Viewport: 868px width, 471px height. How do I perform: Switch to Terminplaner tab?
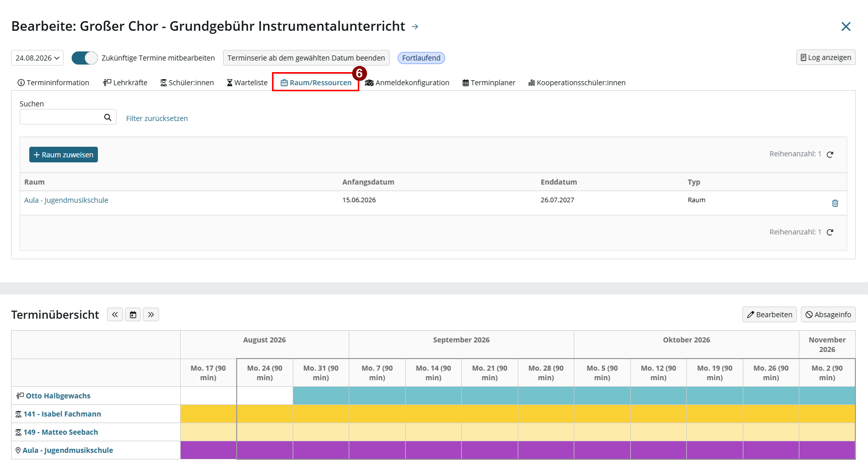click(489, 83)
